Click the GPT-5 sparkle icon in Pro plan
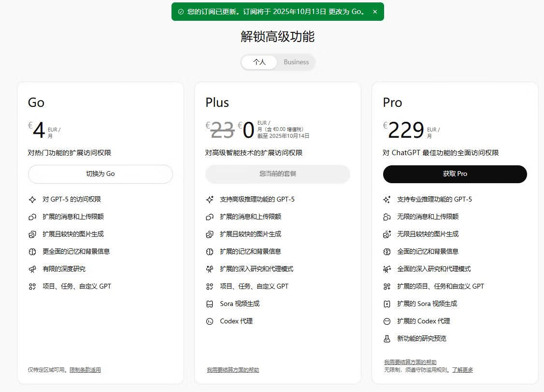 [x=387, y=200]
